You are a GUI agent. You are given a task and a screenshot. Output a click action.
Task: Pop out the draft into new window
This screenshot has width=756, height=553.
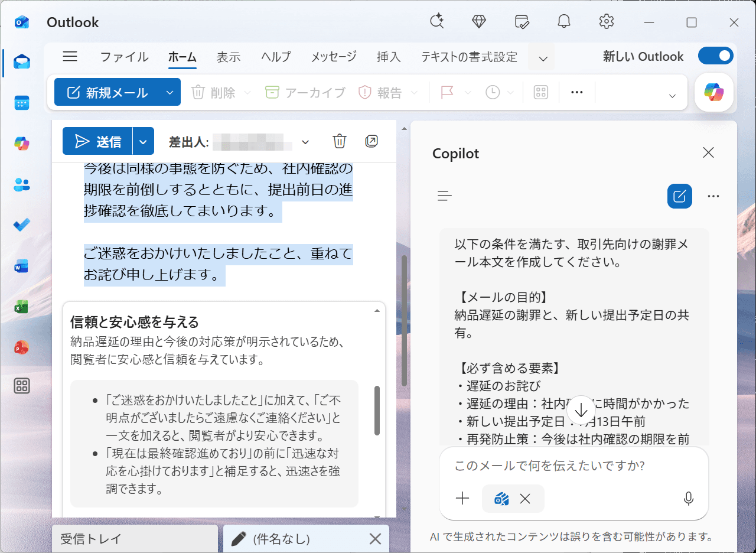[x=372, y=141]
